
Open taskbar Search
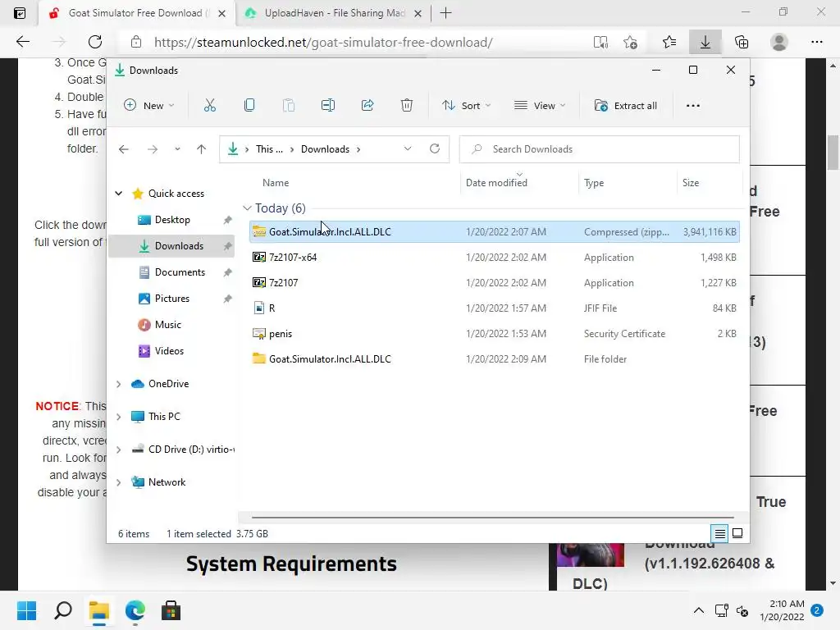(63, 610)
